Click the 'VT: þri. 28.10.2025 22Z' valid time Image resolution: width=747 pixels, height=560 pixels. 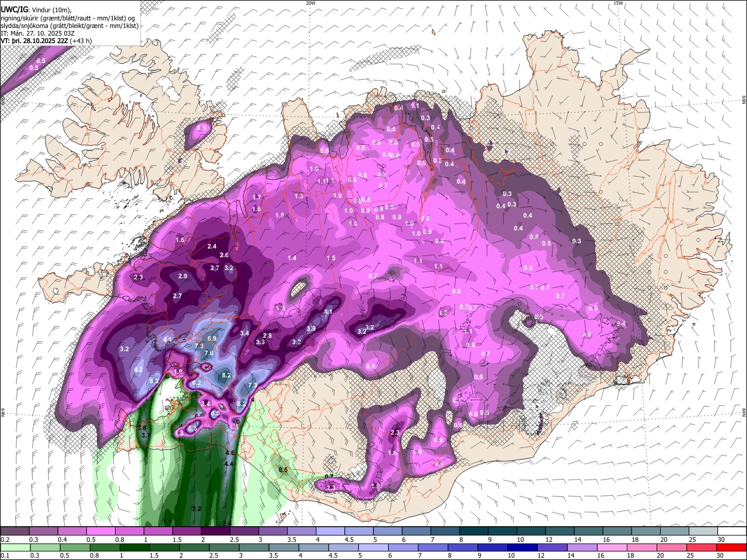34,41
